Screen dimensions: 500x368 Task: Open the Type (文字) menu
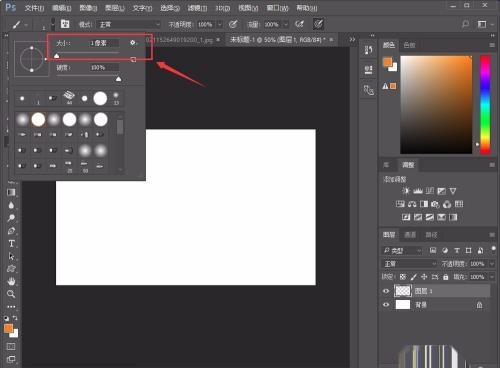coord(142,8)
